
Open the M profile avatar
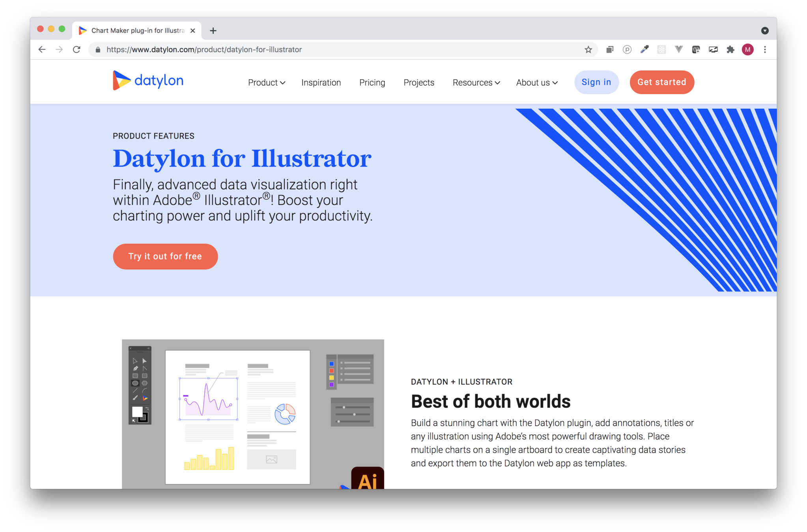[x=747, y=50]
